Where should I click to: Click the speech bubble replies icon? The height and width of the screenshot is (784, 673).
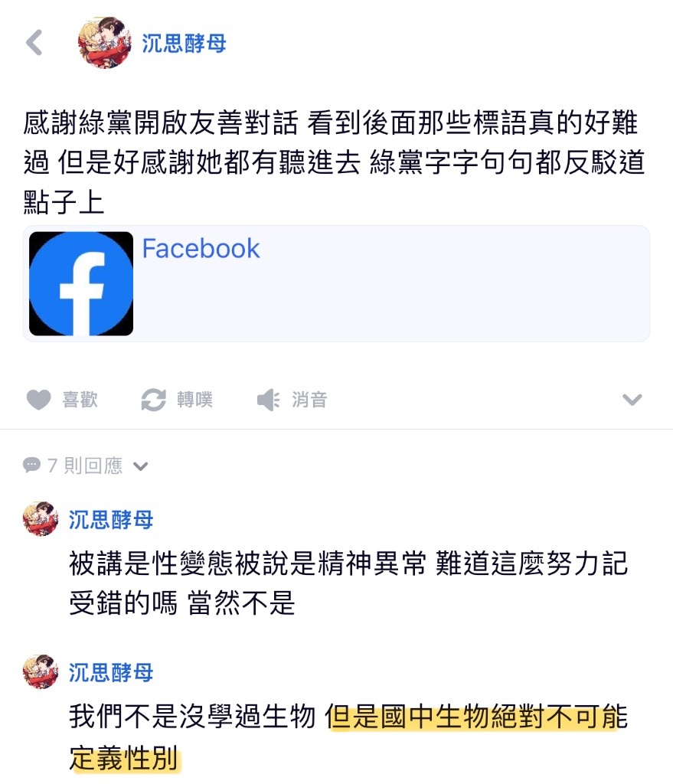pos(31,465)
